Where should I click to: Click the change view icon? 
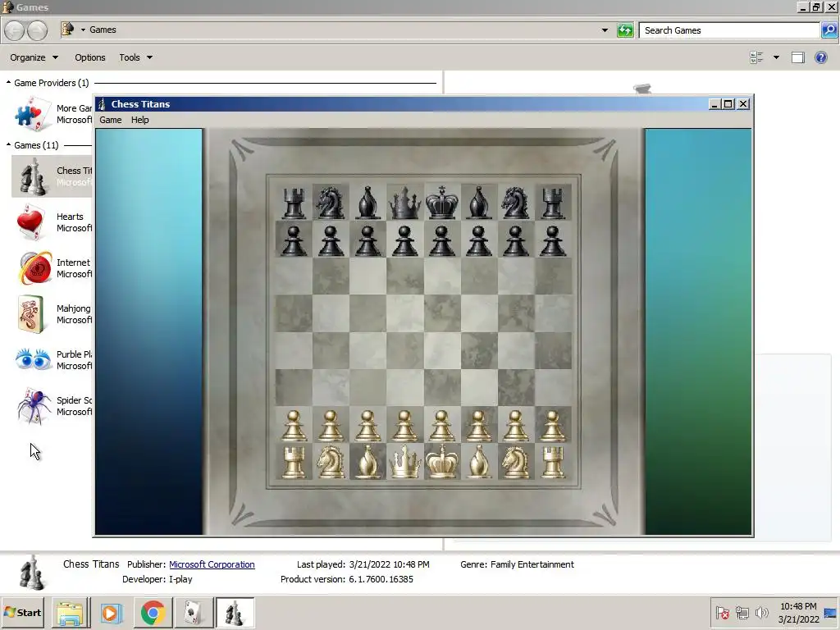click(756, 57)
